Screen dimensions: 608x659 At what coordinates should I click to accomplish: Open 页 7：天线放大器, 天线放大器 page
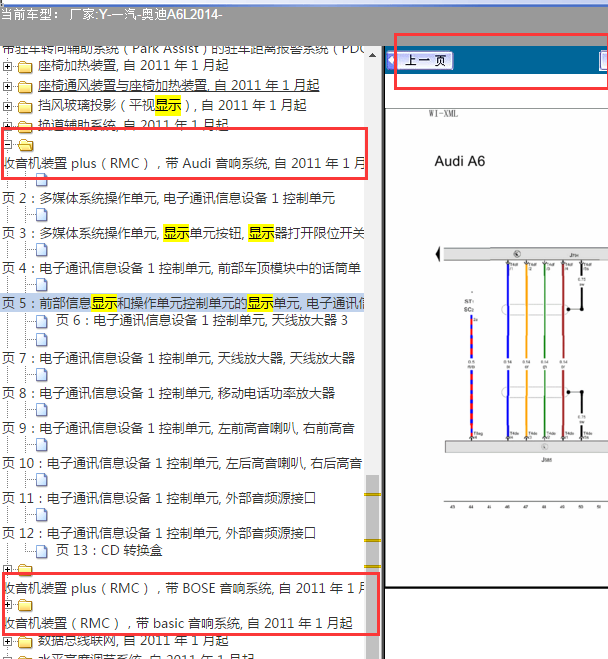tap(179, 358)
